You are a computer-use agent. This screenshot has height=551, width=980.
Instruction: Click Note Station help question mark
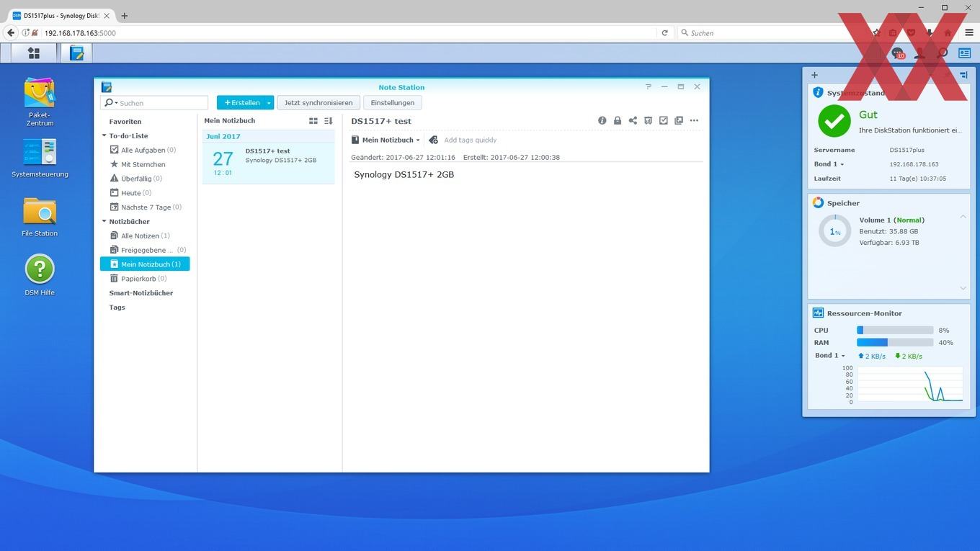pyautogui.click(x=648, y=86)
